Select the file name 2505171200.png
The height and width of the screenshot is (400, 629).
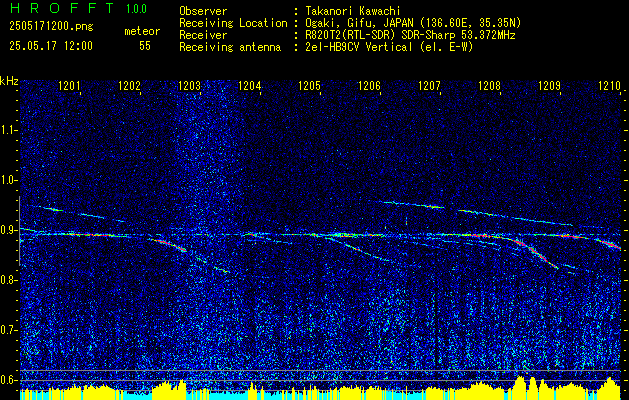click(x=51, y=26)
